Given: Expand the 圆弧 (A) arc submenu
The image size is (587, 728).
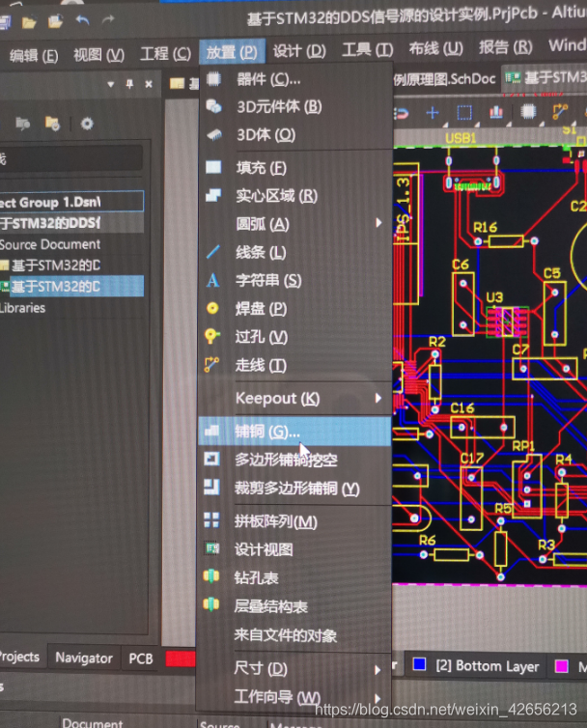Looking at the screenshot, I should [294, 224].
